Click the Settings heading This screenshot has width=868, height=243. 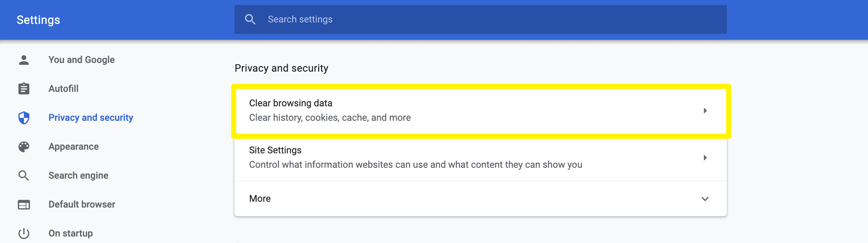point(38,20)
